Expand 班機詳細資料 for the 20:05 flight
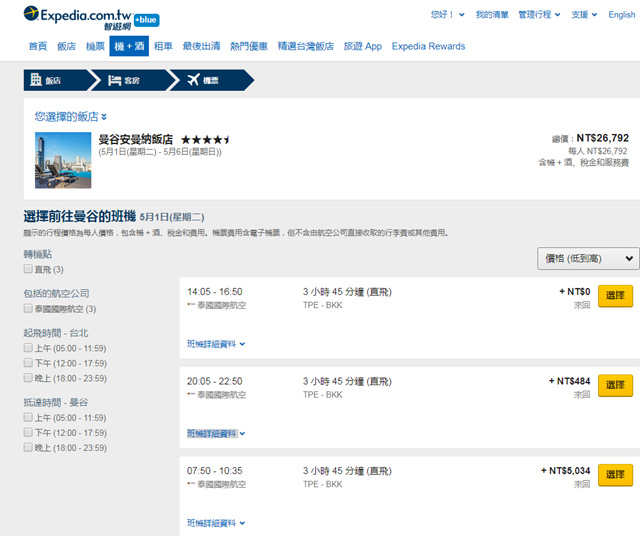The image size is (640, 536). [x=216, y=434]
